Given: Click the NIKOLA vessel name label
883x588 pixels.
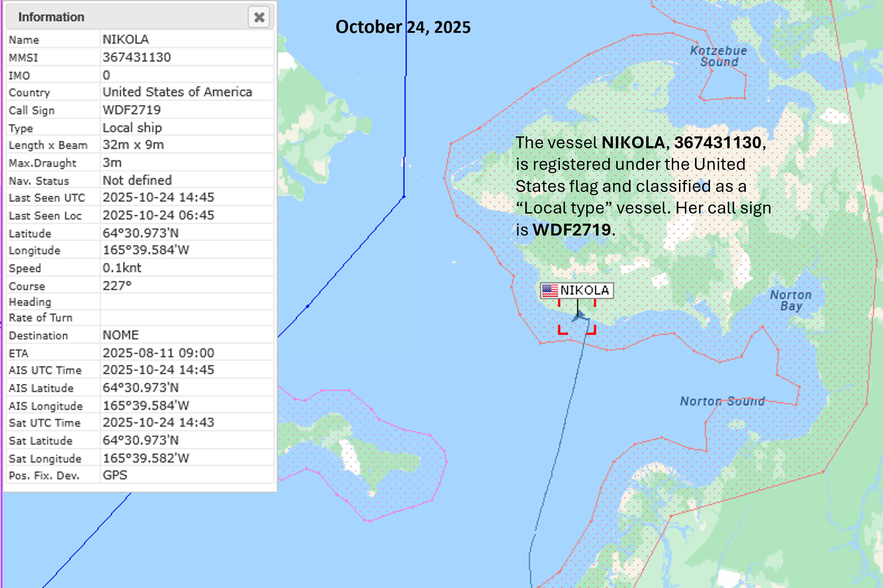Looking at the screenshot, I should point(584,291).
